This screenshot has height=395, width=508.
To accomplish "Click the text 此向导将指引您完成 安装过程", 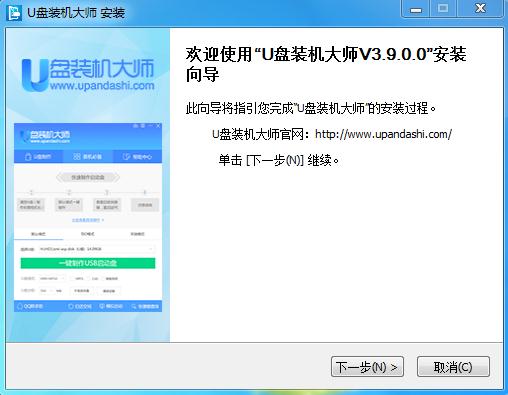I will tap(311, 108).
